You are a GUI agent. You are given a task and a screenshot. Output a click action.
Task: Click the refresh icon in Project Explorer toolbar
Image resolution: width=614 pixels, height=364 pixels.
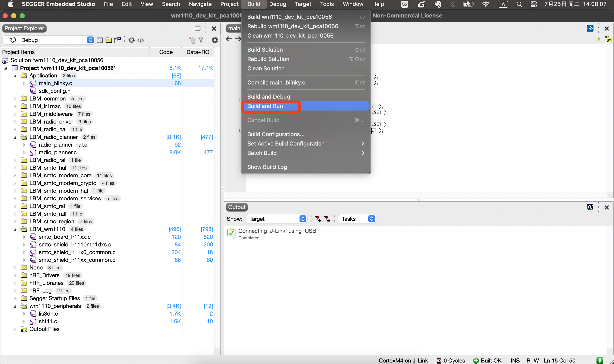[x=131, y=40]
